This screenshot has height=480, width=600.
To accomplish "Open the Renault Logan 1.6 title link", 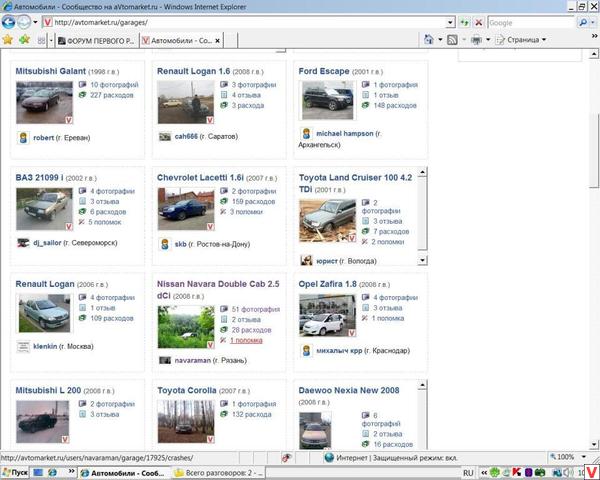I will click(x=193, y=71).
